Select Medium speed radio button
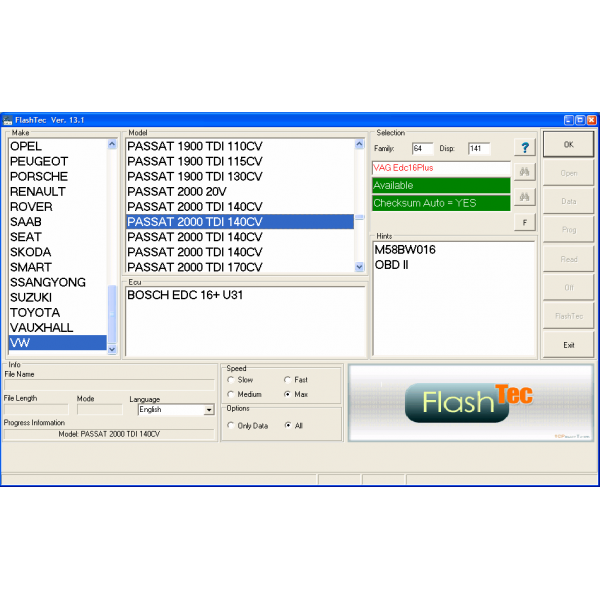The height and width of the screenshot is (600, 600). pos(230,394)
